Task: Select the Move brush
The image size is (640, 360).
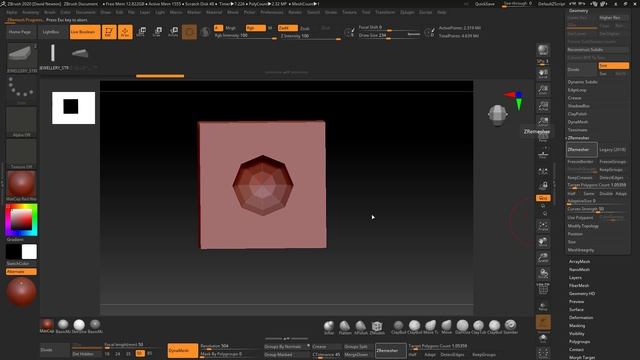Action: (x=447, y=326)
